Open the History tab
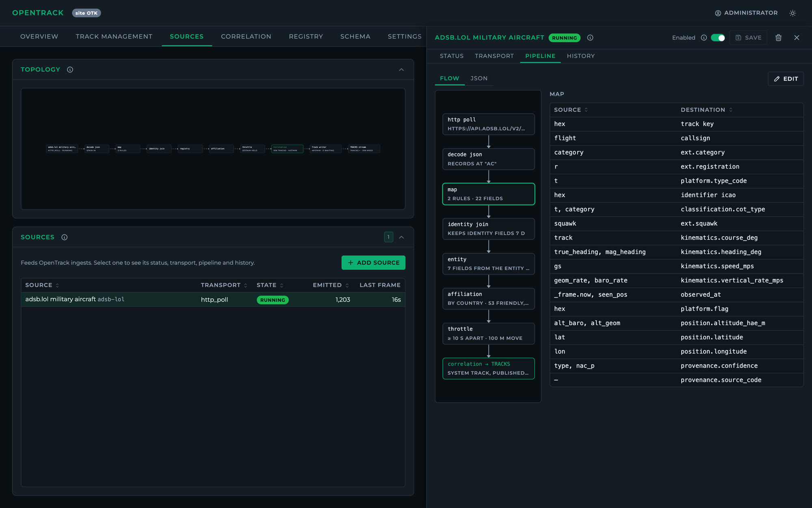 click(x=581, y=56)
